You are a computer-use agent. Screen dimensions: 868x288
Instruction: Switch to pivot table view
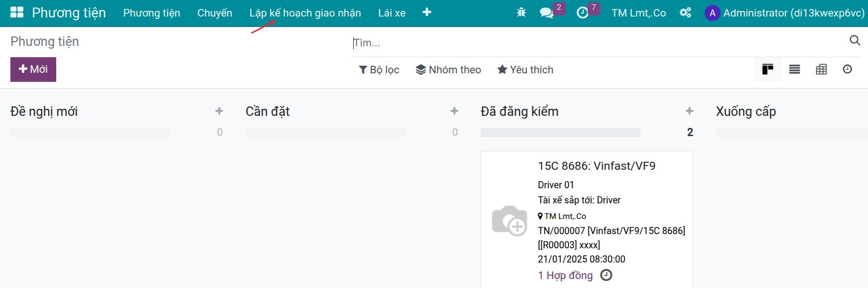tap(821, 70)
